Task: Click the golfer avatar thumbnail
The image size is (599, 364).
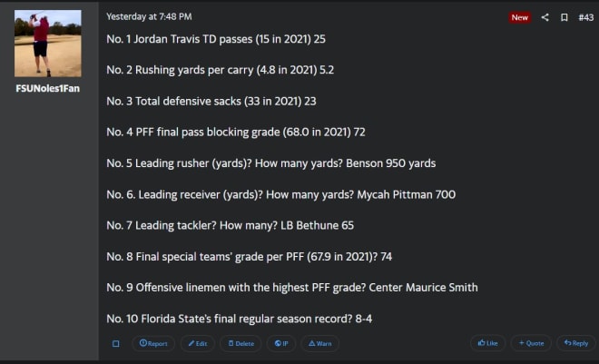Action: [x=48, y=44]
